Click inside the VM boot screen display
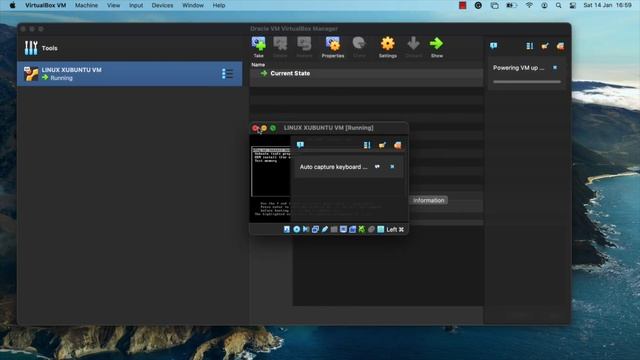 [270, 179]
